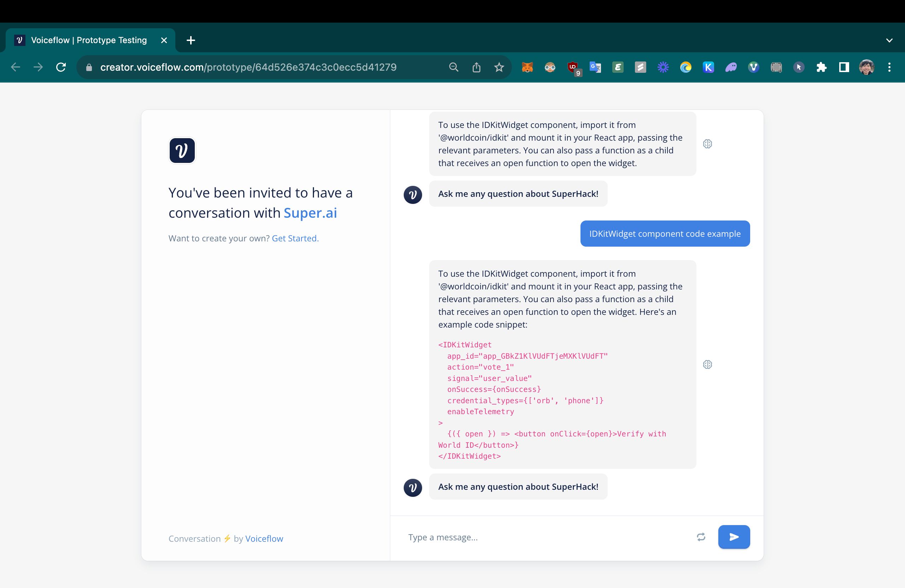Screen dimensions: 905x588
Task: Click the last Ask me any question message
Action: (x=518, y=487)
